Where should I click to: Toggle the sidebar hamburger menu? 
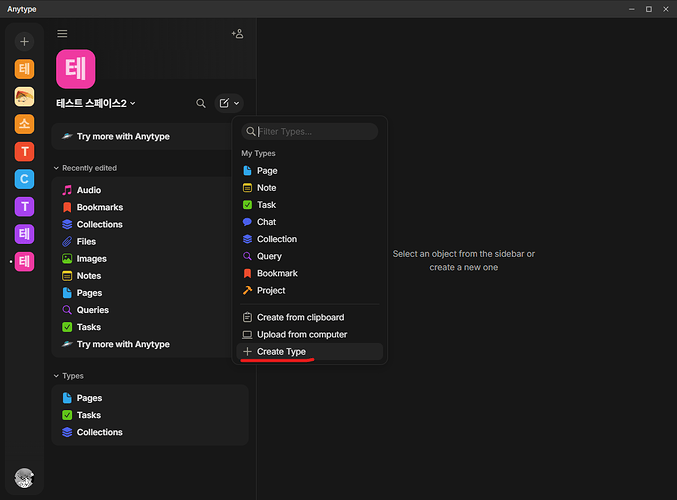tap(62, 34)
